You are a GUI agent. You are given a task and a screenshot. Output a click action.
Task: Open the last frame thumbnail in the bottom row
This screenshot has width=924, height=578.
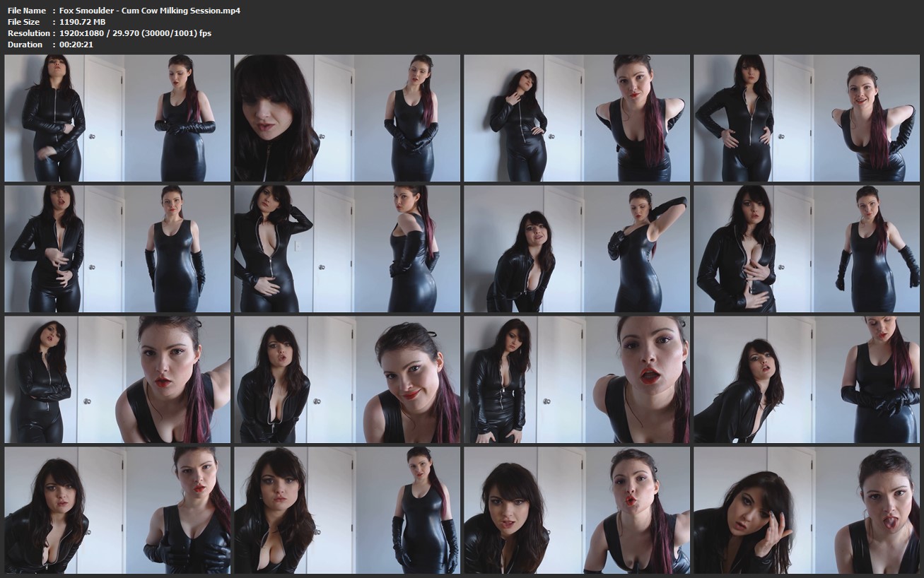tap(807, 510)
